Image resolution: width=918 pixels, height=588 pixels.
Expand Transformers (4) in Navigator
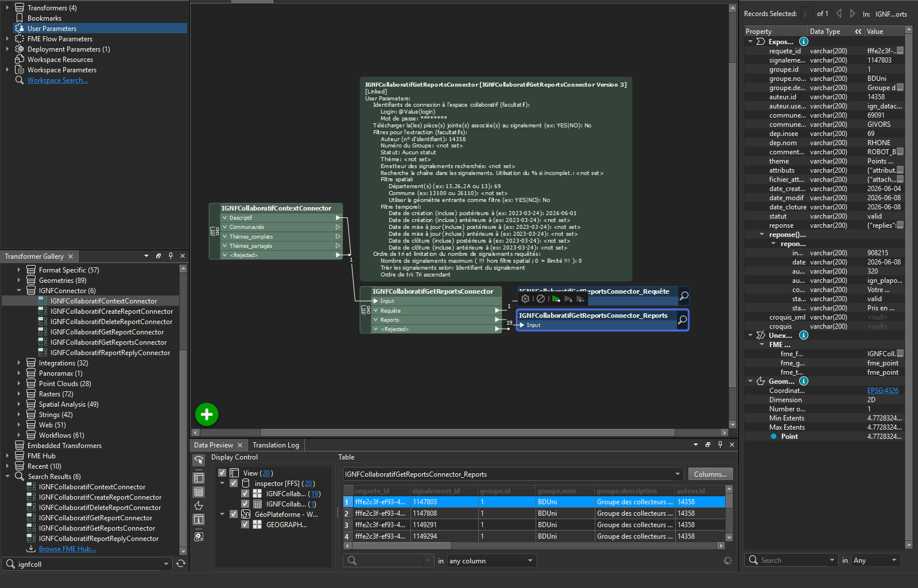coord(7,7)
